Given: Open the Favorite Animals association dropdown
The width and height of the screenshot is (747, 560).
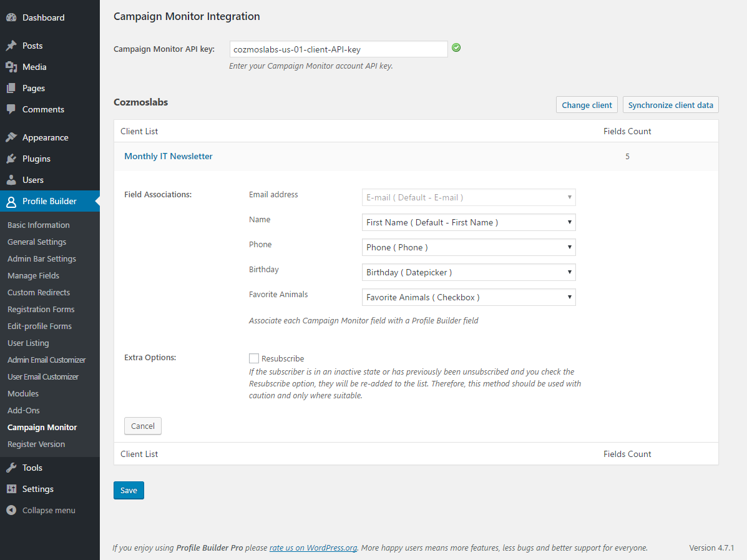Looking at the screenshot, I should click(x=469, y=297).
